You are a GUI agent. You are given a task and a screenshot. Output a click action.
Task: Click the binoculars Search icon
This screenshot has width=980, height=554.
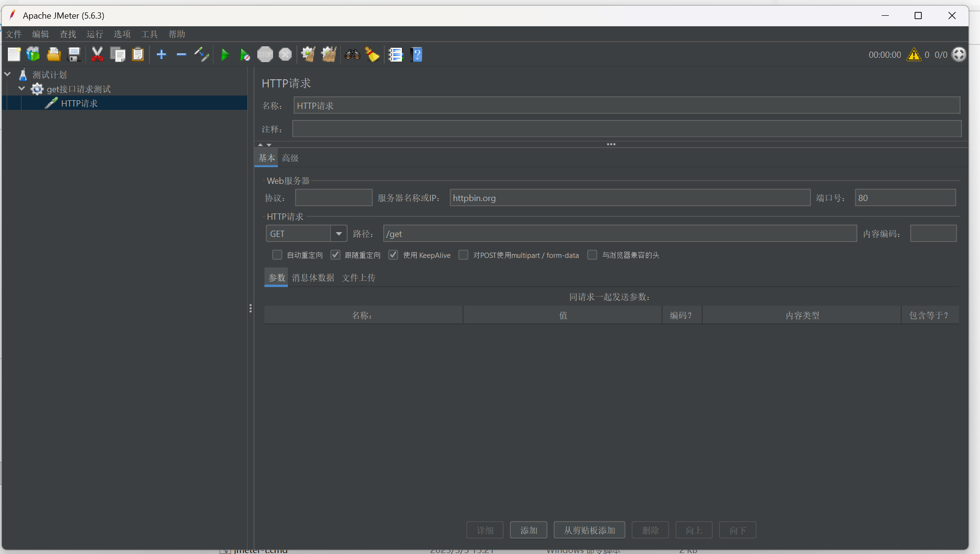pyautogui.click(x=352, y=54)
